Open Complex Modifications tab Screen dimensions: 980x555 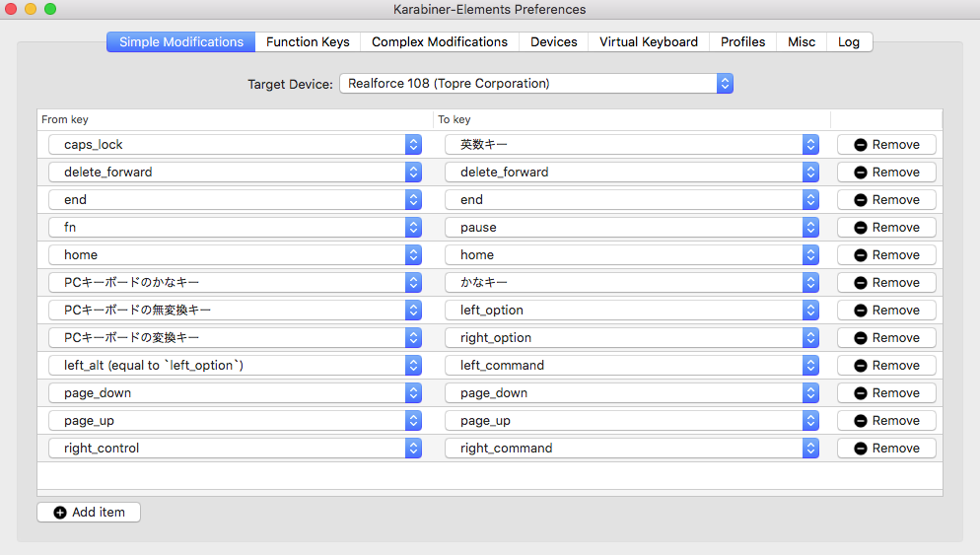coord(440,41)
